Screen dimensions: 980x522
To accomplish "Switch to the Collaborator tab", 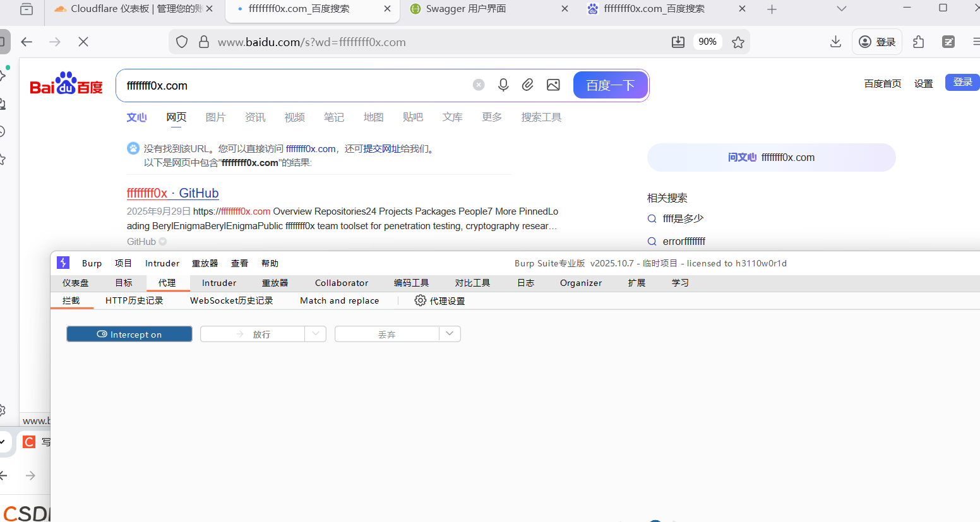I will point(342,283).
